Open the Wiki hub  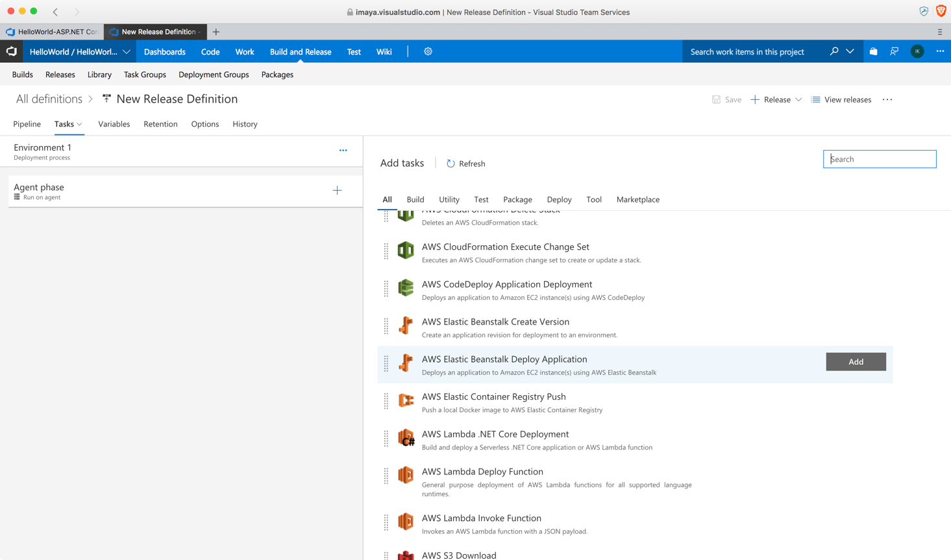point(384,52)
